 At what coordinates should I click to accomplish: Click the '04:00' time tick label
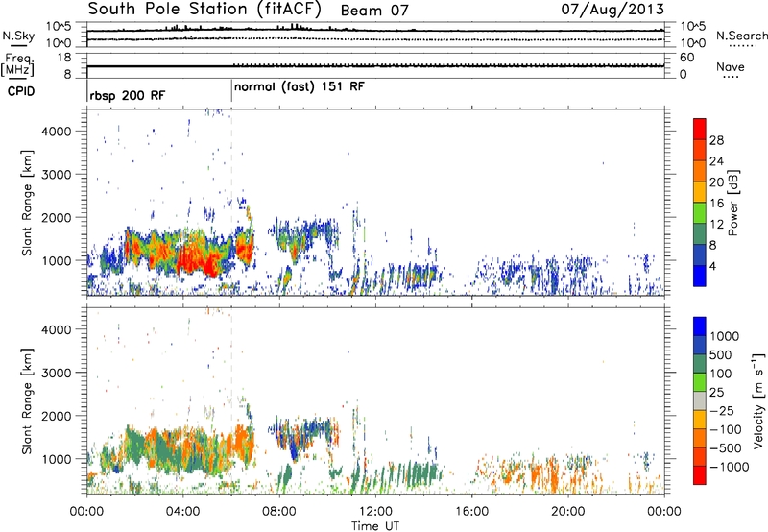pos(182,512)
